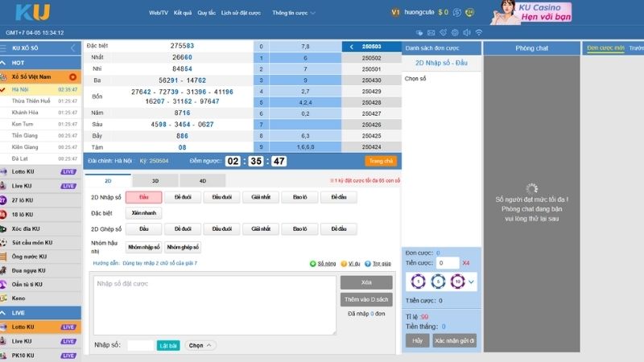Go to previous draw with left arrow
This screenshot has height=362, width=644.
point(351,47)
